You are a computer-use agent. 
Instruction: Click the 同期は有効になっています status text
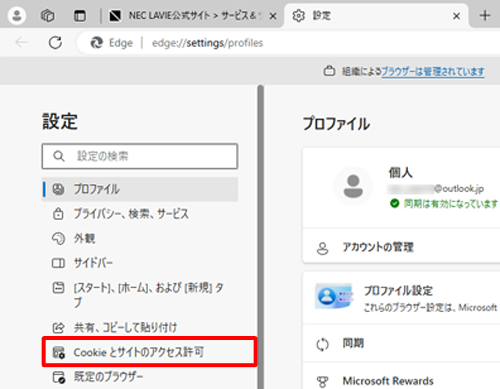coord(451,203)
